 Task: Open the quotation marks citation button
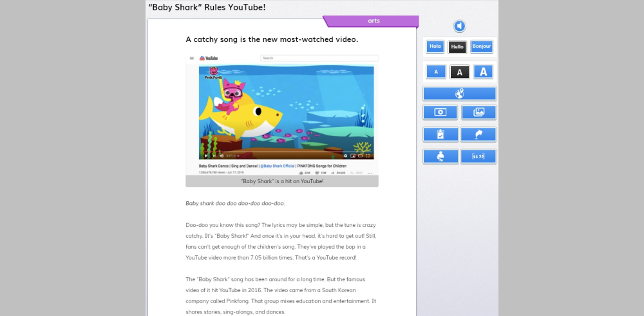tap(478, 156)
